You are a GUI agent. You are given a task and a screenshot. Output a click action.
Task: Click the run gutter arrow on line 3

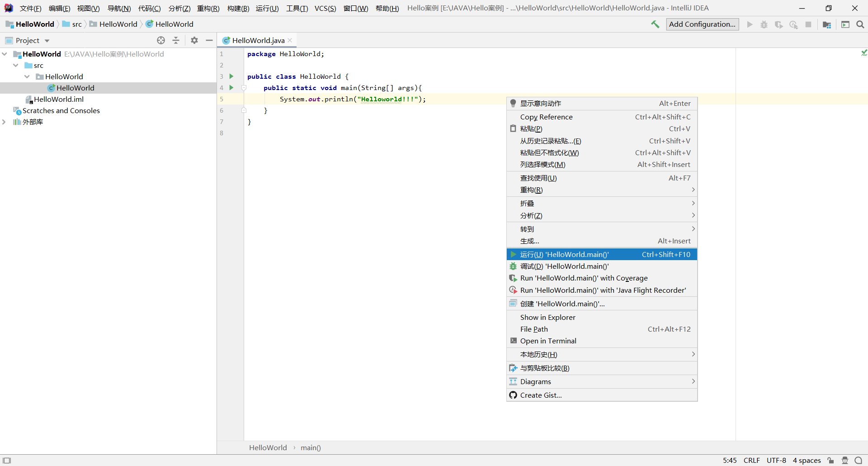click(231, 76)
